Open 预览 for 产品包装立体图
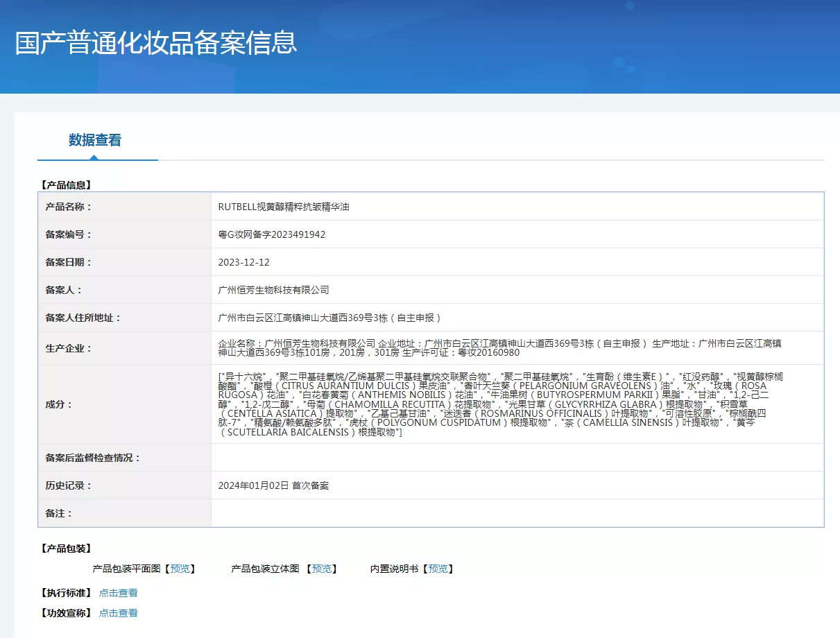This screenshot has width=840, height=638. 321,569
